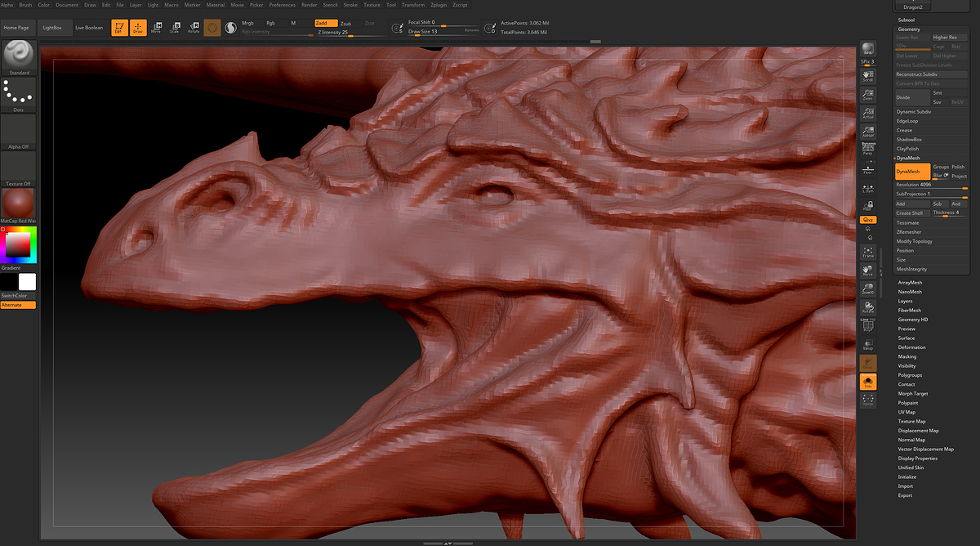Expand the Deformation subpalette
This screenshot has height=546, width=980.
(911, 347)
